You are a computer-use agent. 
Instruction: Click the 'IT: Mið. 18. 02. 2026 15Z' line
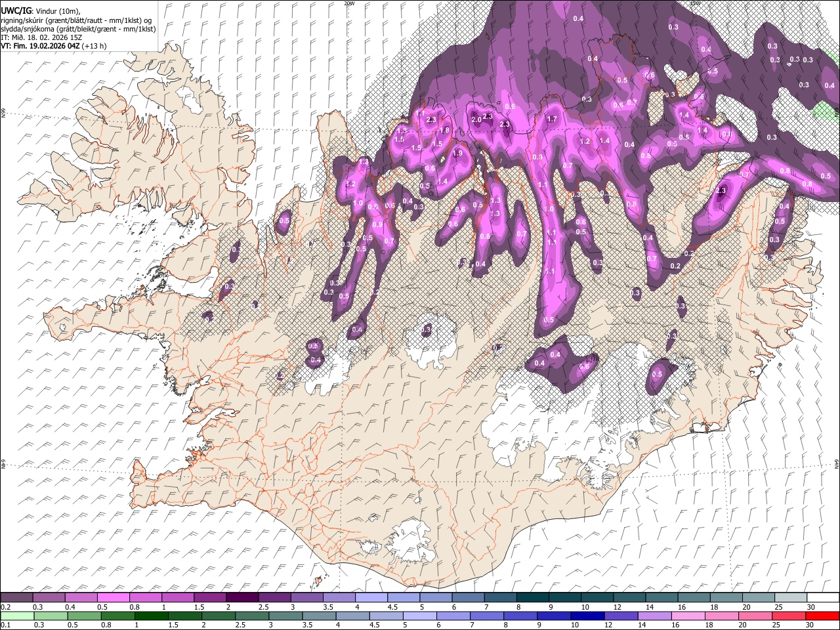pyautogui.click(x=41, y=37)
